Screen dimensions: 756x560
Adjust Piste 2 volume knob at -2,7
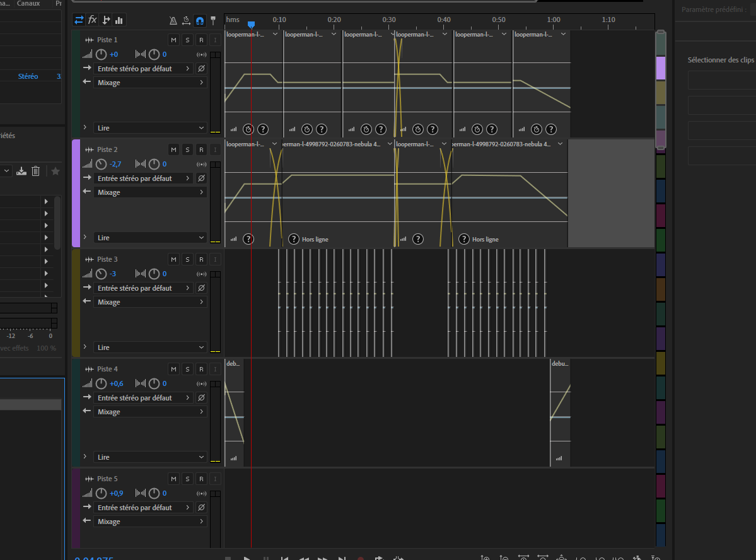[x=102, y=165]
